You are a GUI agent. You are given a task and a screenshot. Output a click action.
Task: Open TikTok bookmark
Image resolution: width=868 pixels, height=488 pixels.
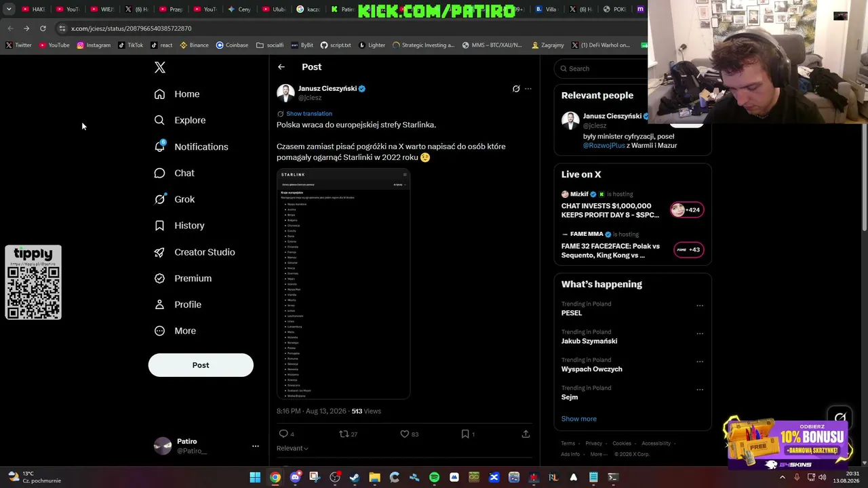point(131,45)
